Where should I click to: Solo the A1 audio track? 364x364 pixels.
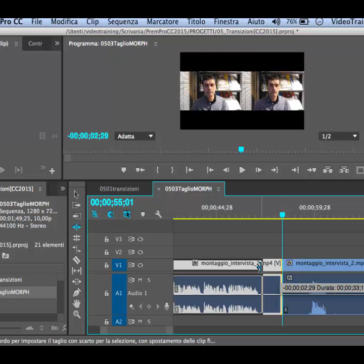149,280
